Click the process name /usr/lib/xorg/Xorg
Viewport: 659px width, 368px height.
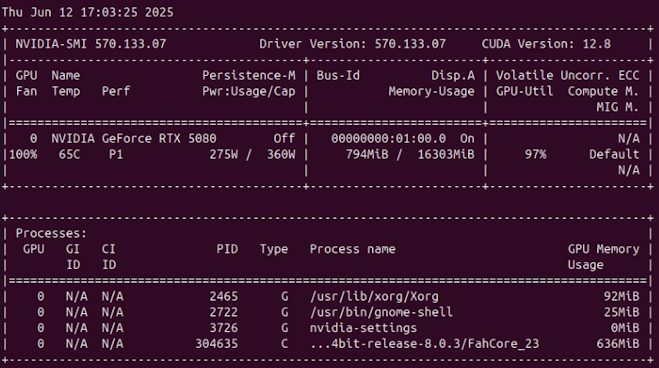pos(374,297)
